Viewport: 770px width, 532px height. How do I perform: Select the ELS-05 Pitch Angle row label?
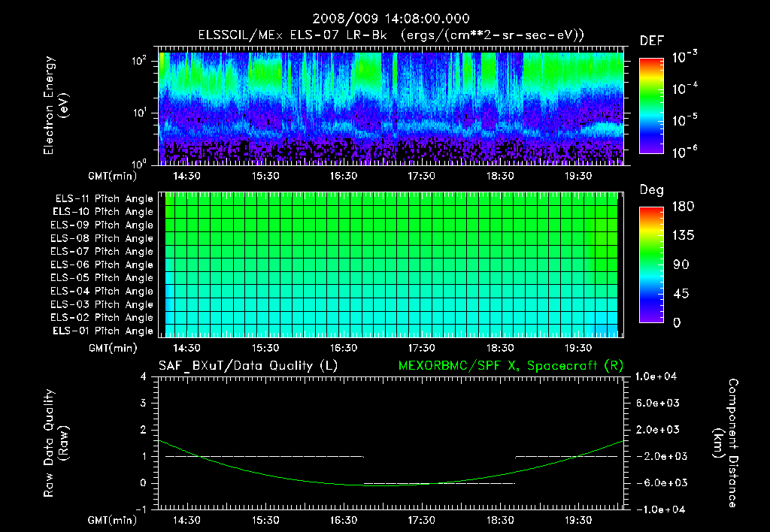point(102,278)
